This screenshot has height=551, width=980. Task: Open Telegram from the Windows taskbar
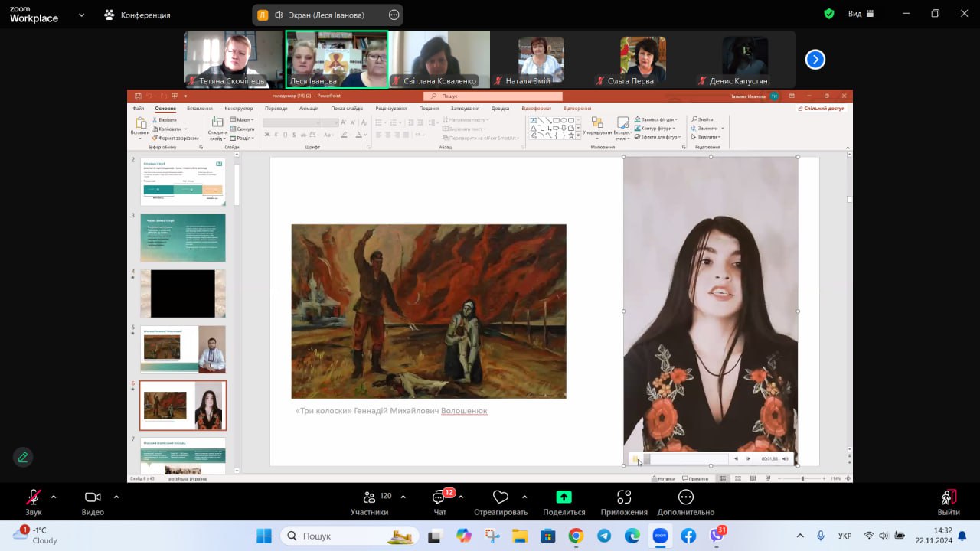(604, 536)
